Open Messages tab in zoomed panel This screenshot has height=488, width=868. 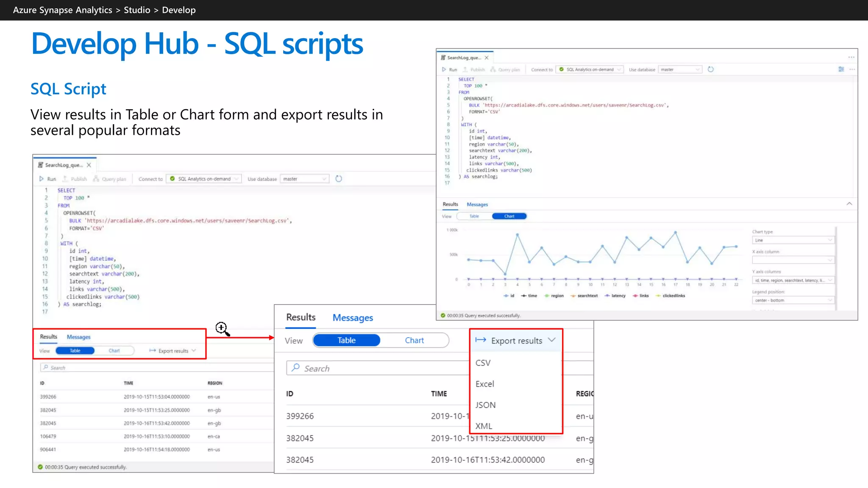[353, 318]
